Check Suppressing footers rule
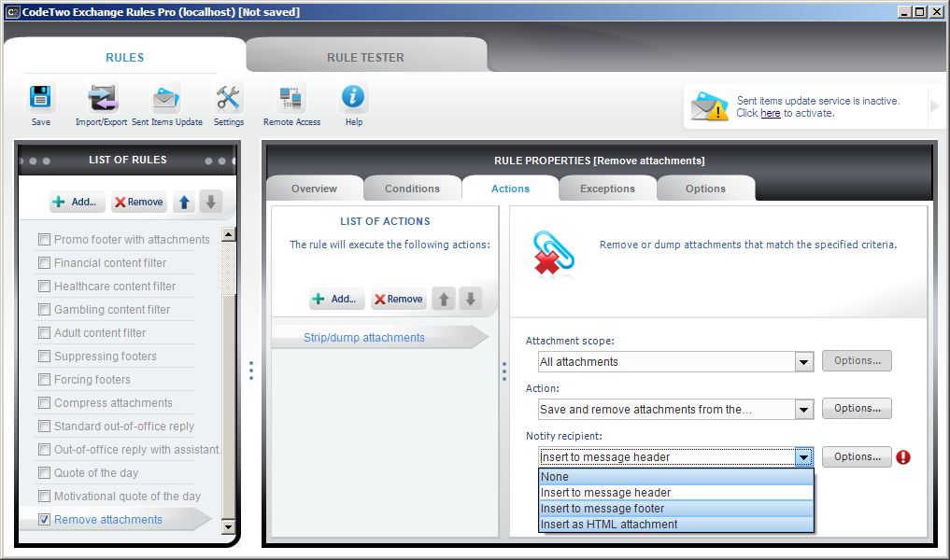The width and height of the screenshot is (950, 560). pyautogui.click(x=44, y=356)
